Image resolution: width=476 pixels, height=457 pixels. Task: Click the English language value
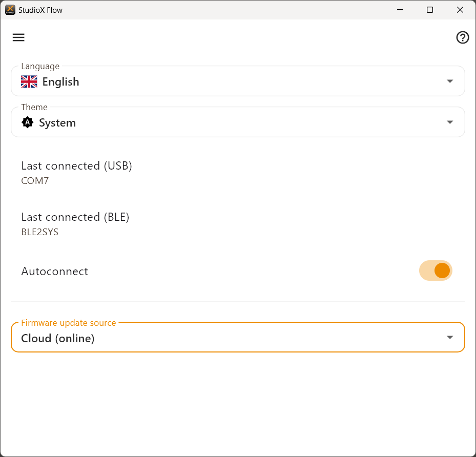tap(60, 82)
